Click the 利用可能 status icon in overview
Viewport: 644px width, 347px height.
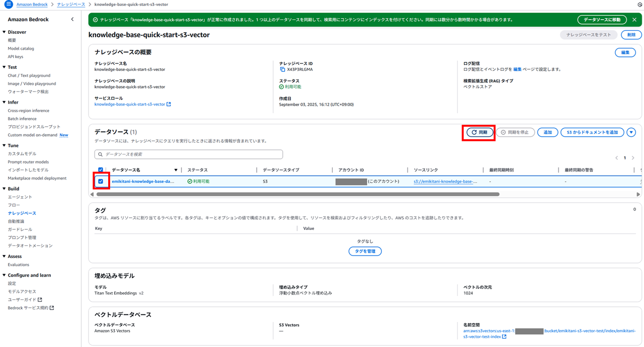(281, 87)
